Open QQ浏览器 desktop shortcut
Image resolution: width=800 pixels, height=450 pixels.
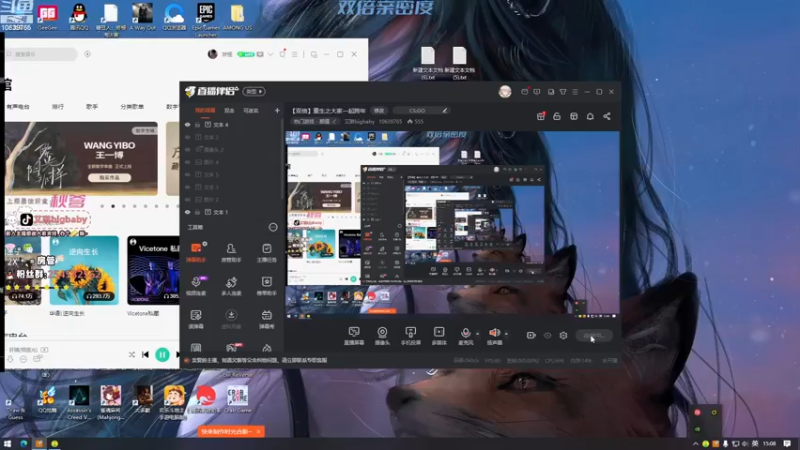point(174,17)
